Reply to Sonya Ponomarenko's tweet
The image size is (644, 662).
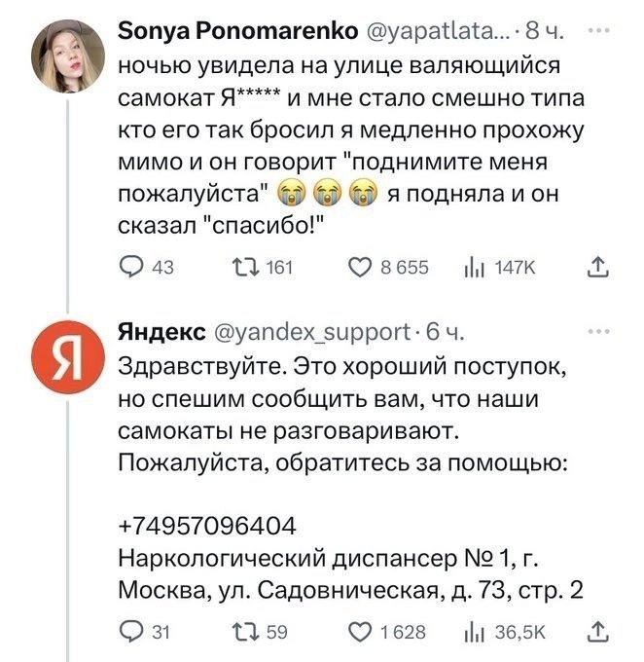pos(131,269)
